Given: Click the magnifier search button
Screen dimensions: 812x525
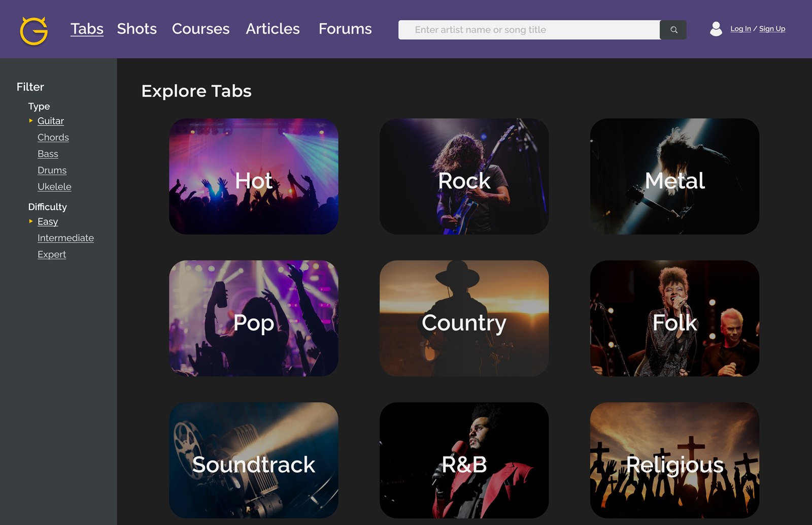Looking at the screenshot, I should tap(673, 30).
